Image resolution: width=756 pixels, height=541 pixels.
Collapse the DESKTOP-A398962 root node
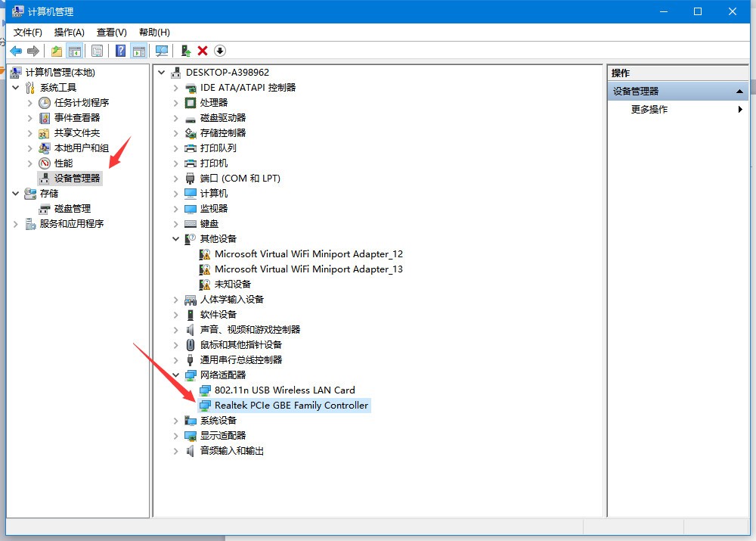point(162,73)
